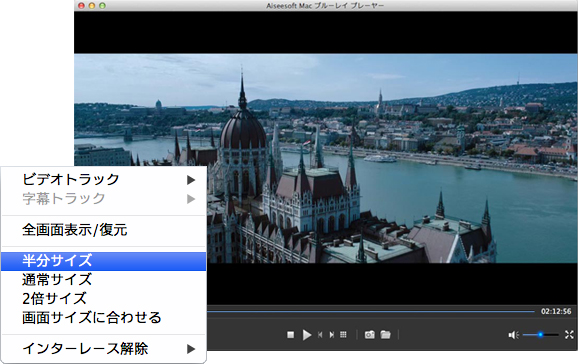Expand the ビデオトラック submenu arrow
This screenshot has height=364, width=578.
click(191, 180)
